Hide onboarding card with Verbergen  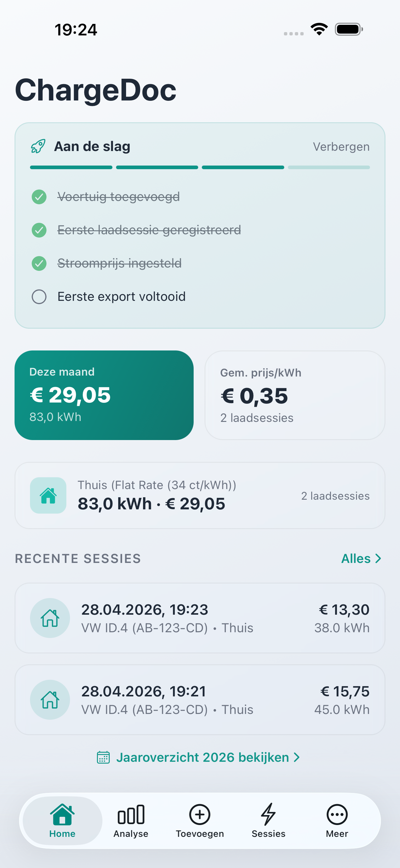341,146
